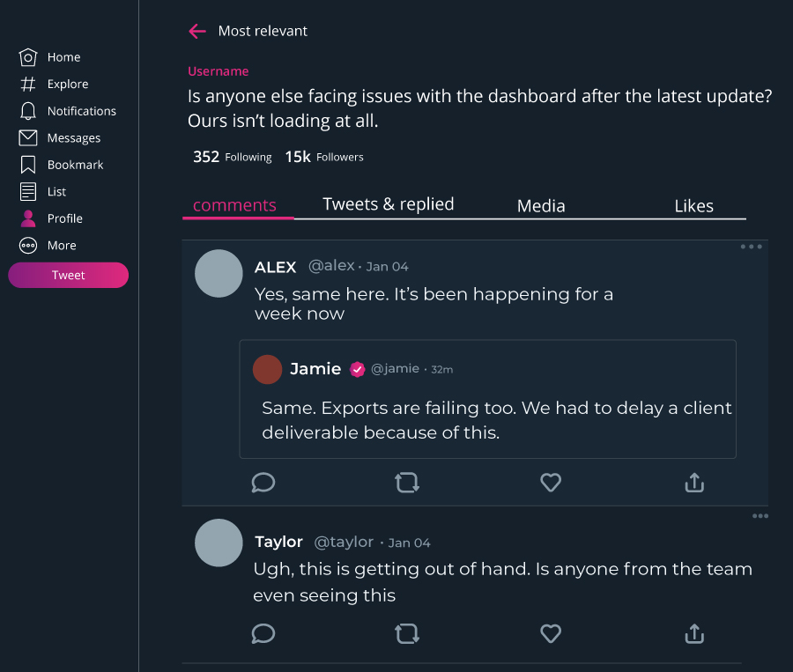Switch to the Likes tab
This screenshot has height=672, width=793.
tap(693, 206)
